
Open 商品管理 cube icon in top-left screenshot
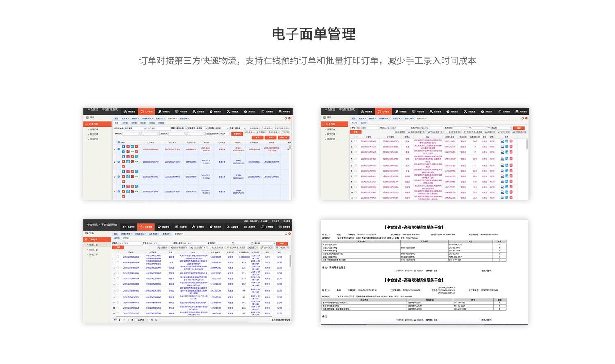pos(125,111)
